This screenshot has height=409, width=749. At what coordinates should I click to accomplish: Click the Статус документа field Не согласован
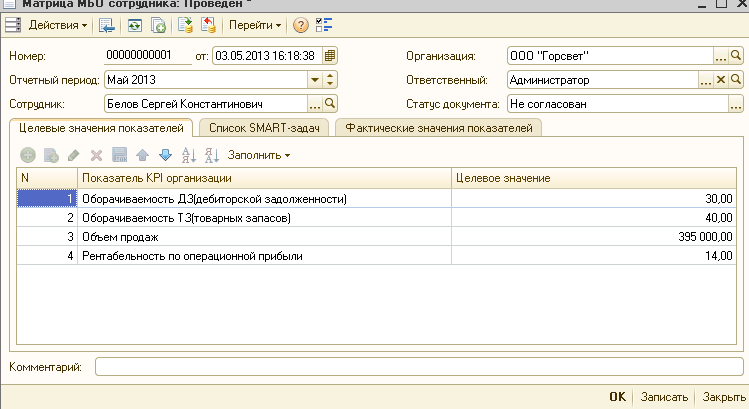pyautogui.click(x=618, y=104)
